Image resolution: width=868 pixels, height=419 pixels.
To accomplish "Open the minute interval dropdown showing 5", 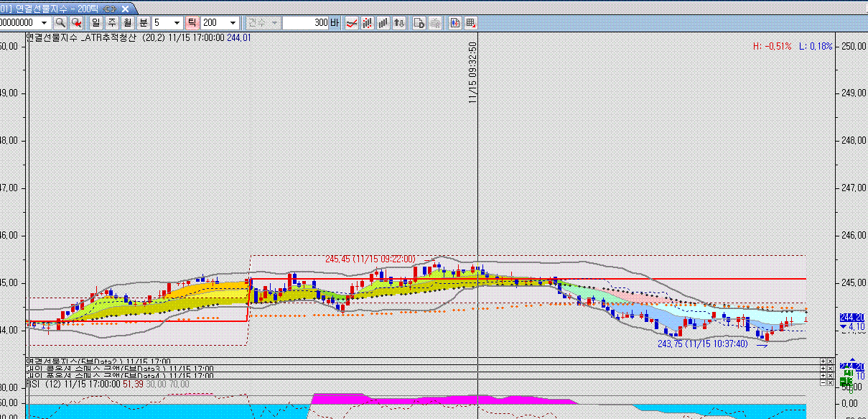I will tap(177, 23).
